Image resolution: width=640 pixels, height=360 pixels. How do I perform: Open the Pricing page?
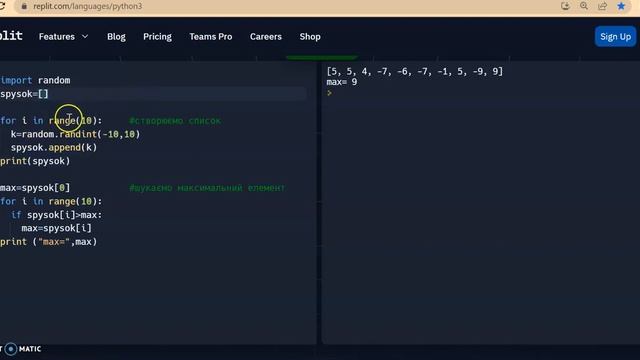[157, 37]
